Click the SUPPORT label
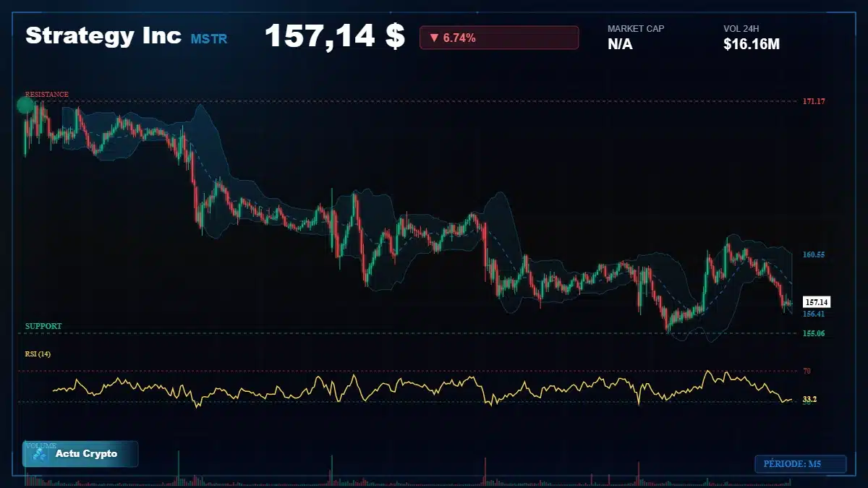The height and width of the screenshot is (488, 868). [43, 326]
